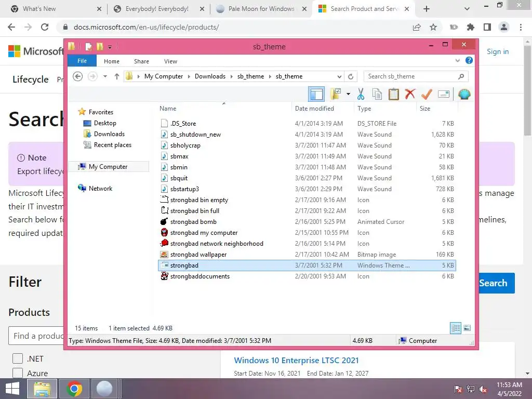Click the orange checkmark Properties icon

click(x=427, y=94)
